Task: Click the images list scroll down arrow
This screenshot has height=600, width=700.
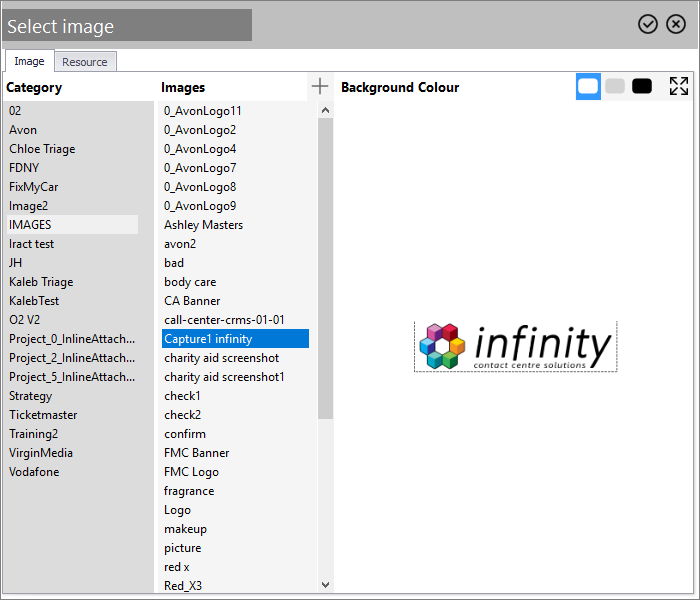Action: [325, 584]
